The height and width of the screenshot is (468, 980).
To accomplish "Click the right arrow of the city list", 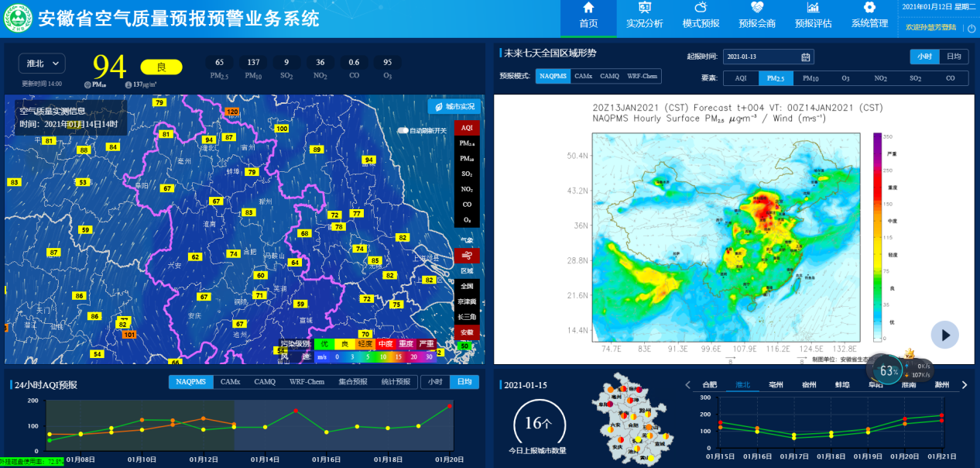I will click(x=965, y=385).
